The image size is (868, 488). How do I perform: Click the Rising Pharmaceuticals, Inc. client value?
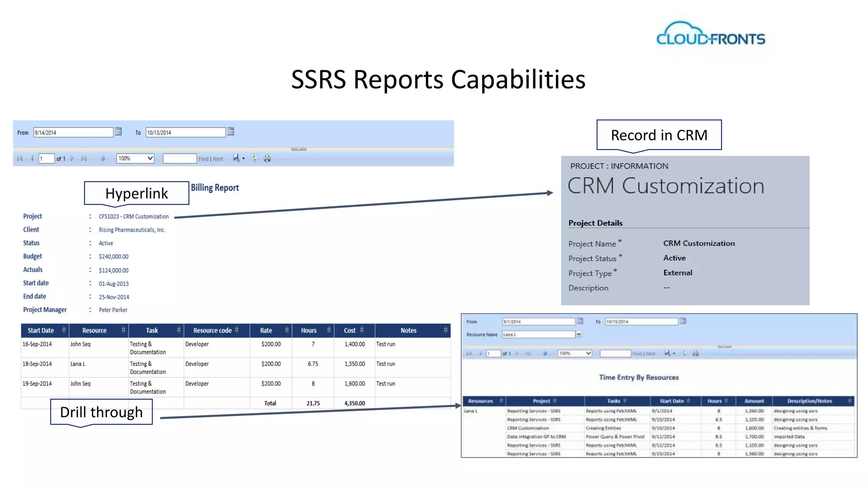[132, 230]
